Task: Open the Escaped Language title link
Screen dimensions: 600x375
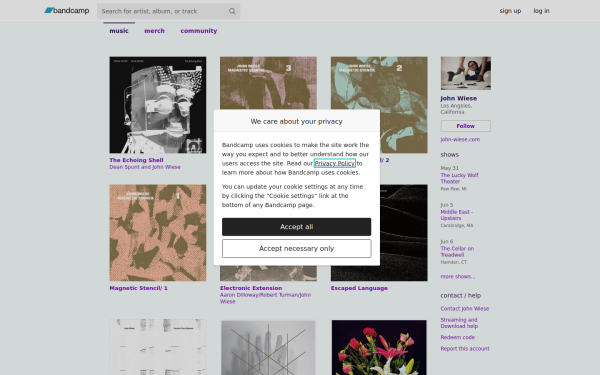Action: pos(359,288)
